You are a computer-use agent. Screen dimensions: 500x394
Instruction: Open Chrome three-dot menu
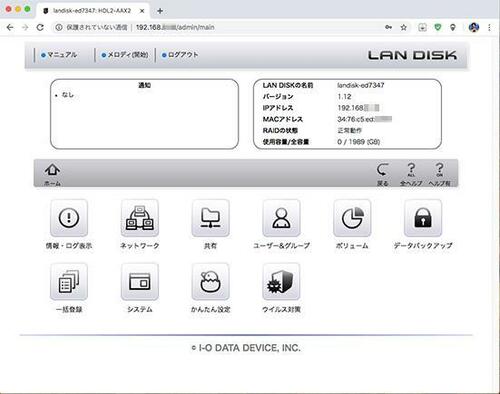[489, 27]
